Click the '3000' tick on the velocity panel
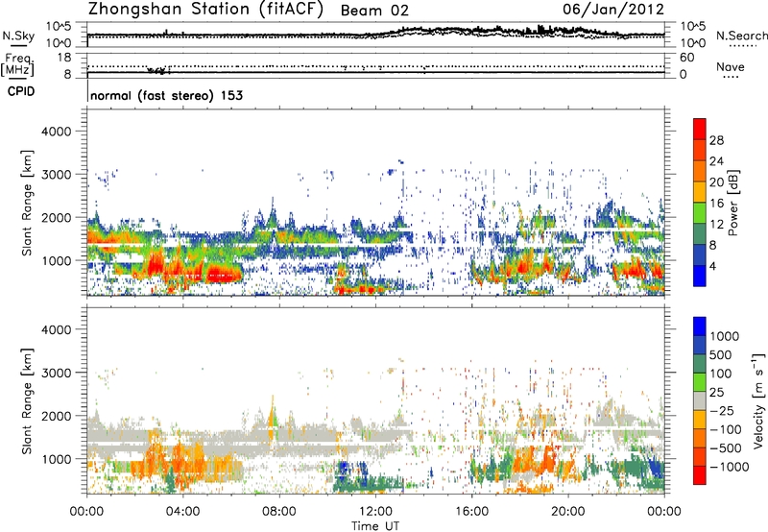This screenshot has height=532, width=768. click(56, 373)
